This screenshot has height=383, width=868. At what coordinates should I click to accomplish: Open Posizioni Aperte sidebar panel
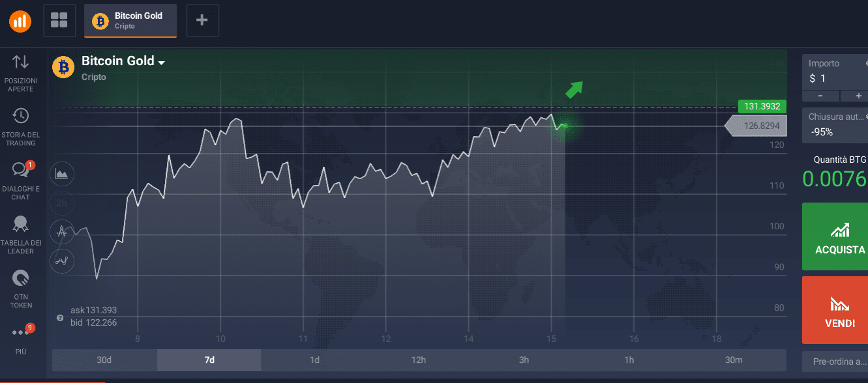(21, 74)
